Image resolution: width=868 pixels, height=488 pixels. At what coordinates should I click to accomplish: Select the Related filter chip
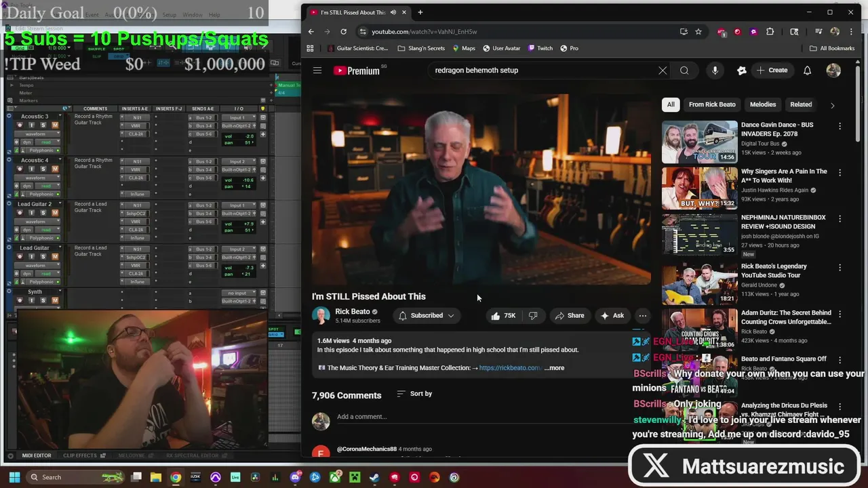801,104
